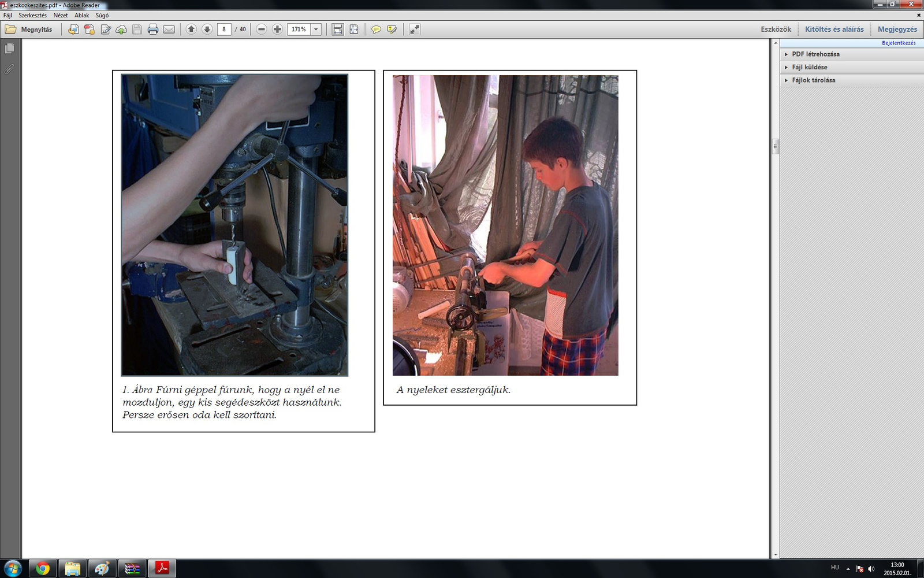Screen dimensions: 924x578
Task: Open the Megjegyzés pane tab
Action: 897,29
